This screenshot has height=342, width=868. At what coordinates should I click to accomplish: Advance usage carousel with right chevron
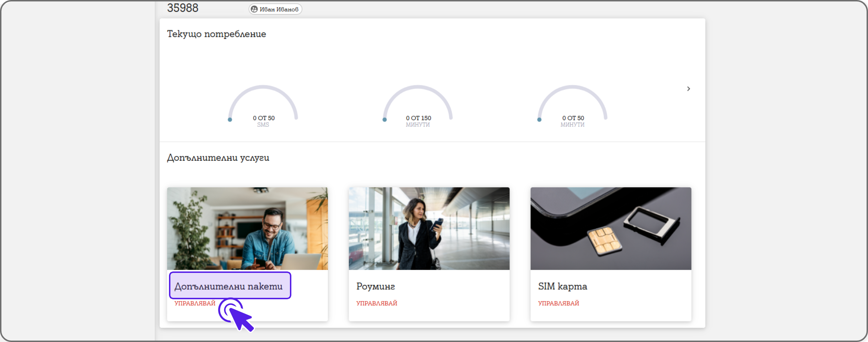pos(688,89)
